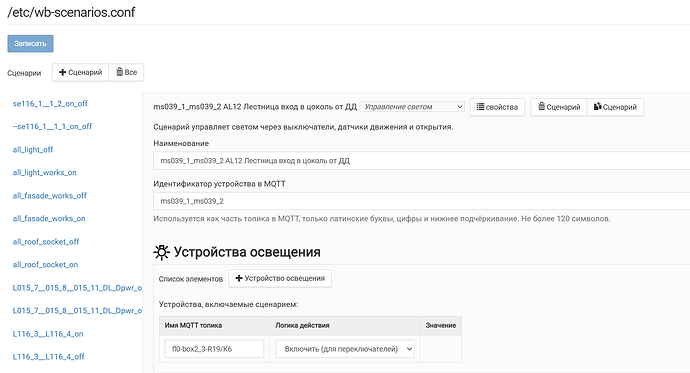Open the Управление светом scenario type dropdown
The height and width of the screenshot is (373, 690).
pos(412,107)
